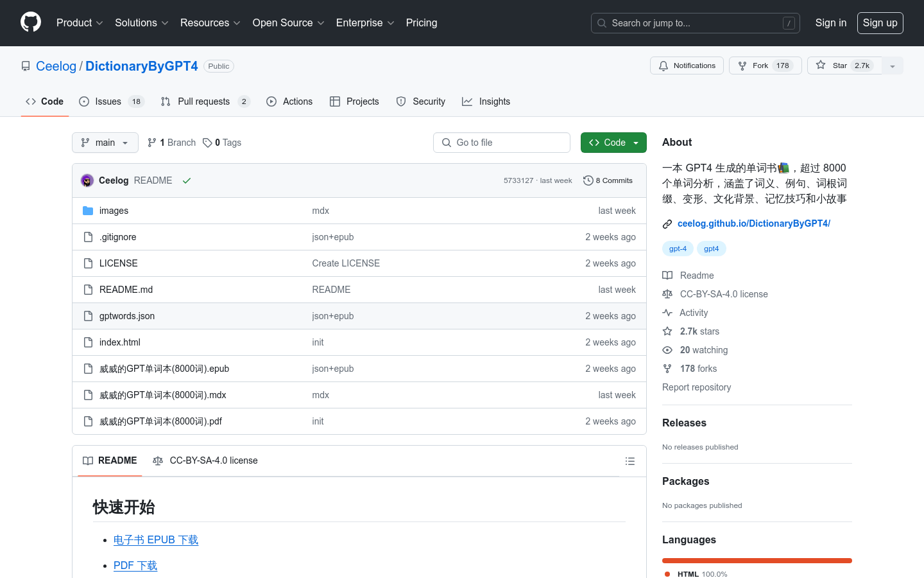Click the file icon beside .gitignore
Image resolution: width=924 pixels, height=578 pixels.
point(88,237)
